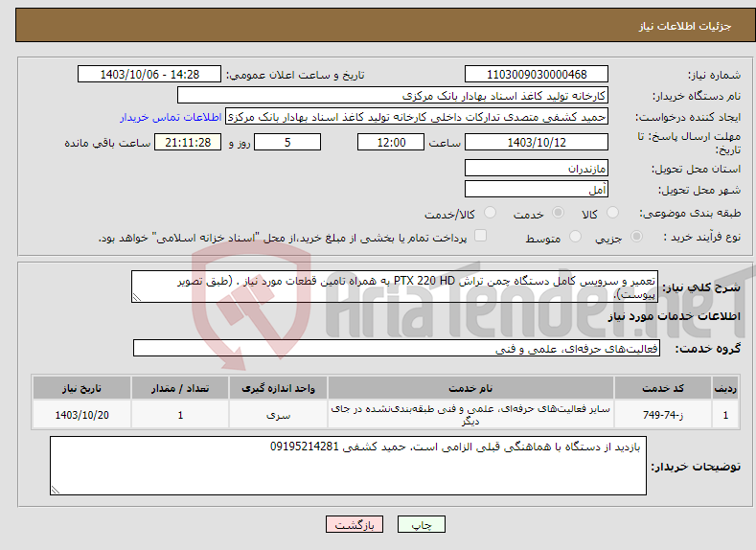Image resolution: width=756 pixels, height=550 pixels.
Task: Click the بازگشت (back) button
Action: (x=355, y=524)
